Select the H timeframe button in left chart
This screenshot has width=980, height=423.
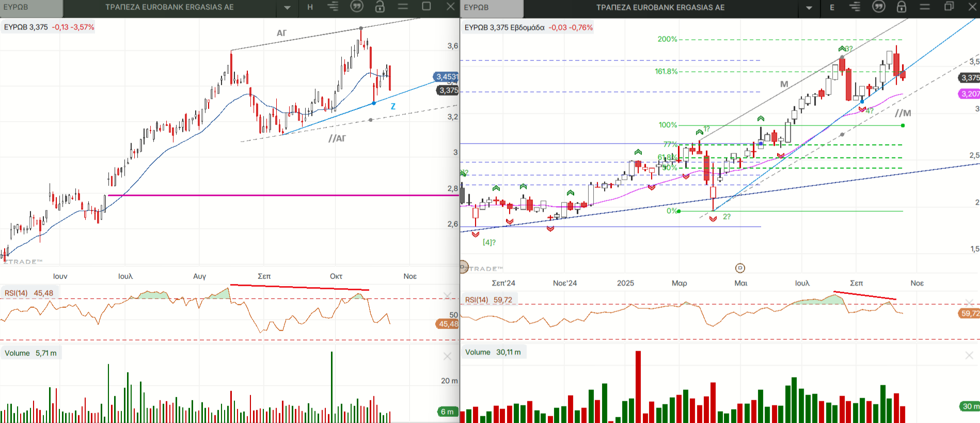pos(310,7)
